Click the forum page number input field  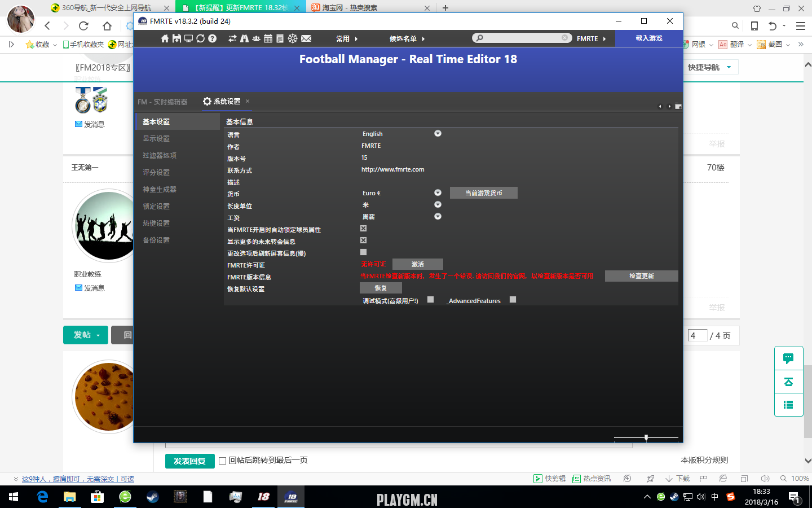pyautogui.click(x=698, y=335)
